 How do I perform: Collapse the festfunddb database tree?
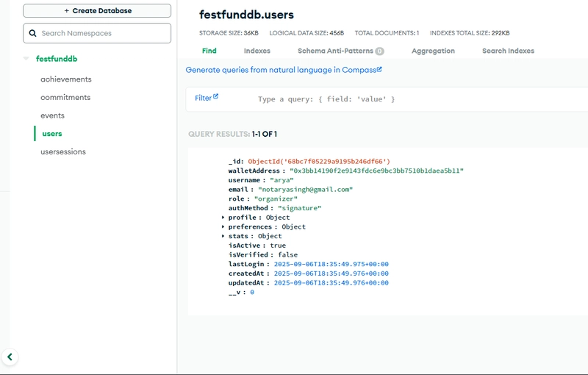(26, 59)
